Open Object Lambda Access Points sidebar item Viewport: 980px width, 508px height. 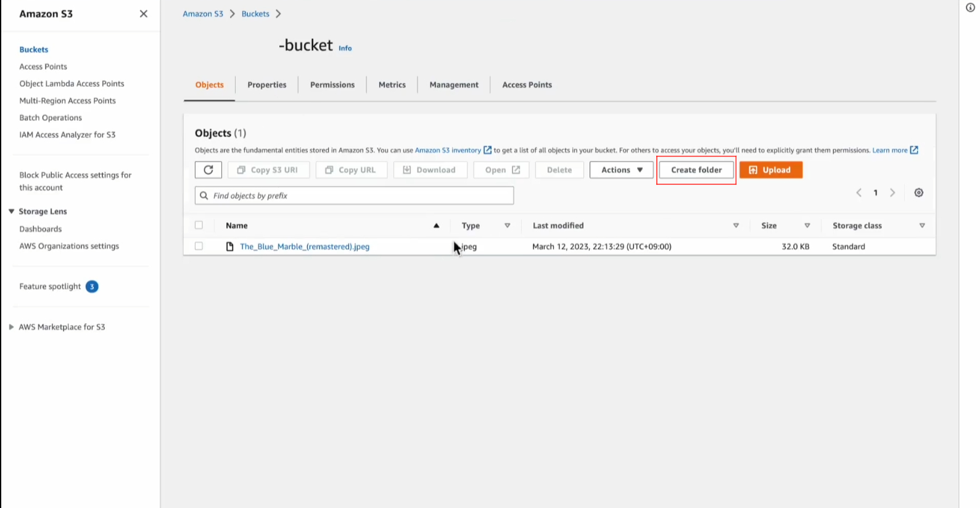click(72, 84)
